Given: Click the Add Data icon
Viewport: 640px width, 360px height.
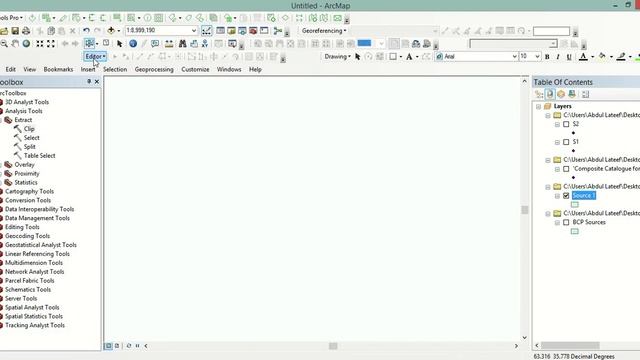Looking at the screenshot, I should (111, 31).
